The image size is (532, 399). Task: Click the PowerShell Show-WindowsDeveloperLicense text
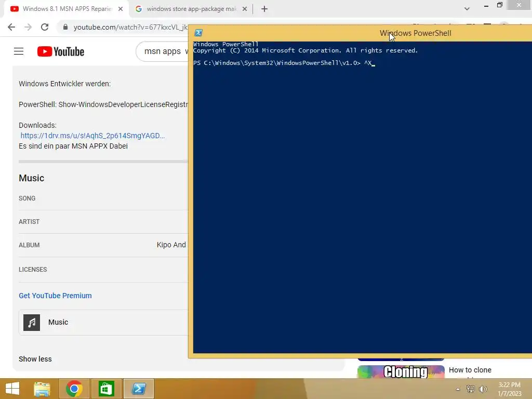pos(103,104)
